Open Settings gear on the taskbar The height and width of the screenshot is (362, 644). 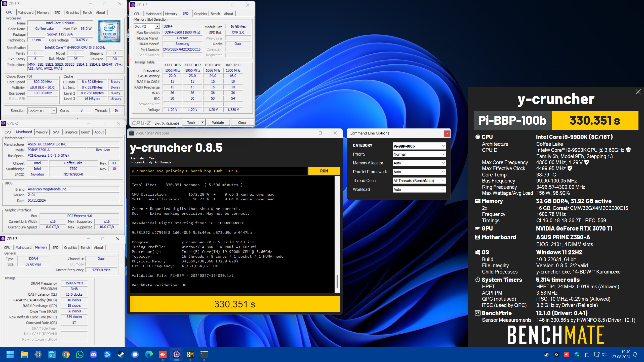pyautogui.click(x=38, y=354)
